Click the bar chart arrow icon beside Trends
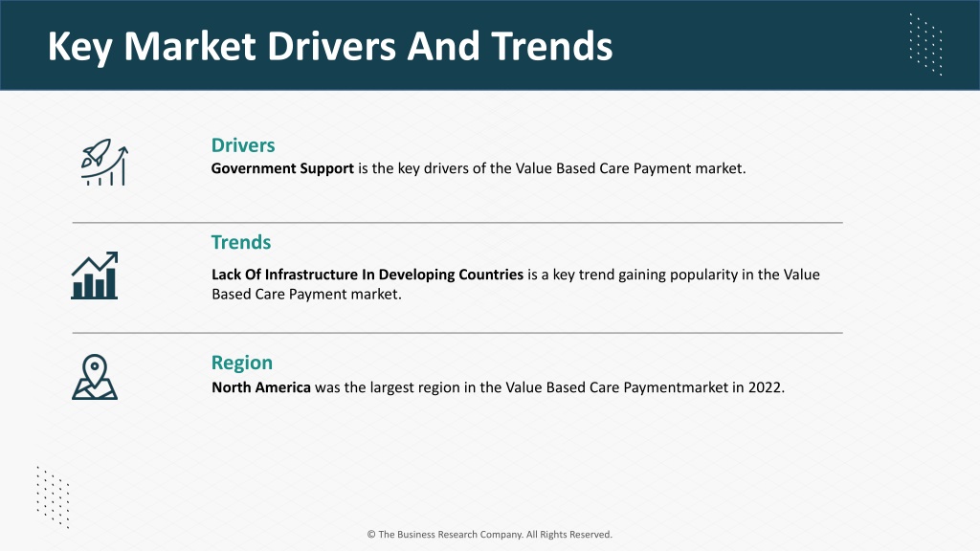The width and height of the screenshot is (980, 551). coord(95,275)
